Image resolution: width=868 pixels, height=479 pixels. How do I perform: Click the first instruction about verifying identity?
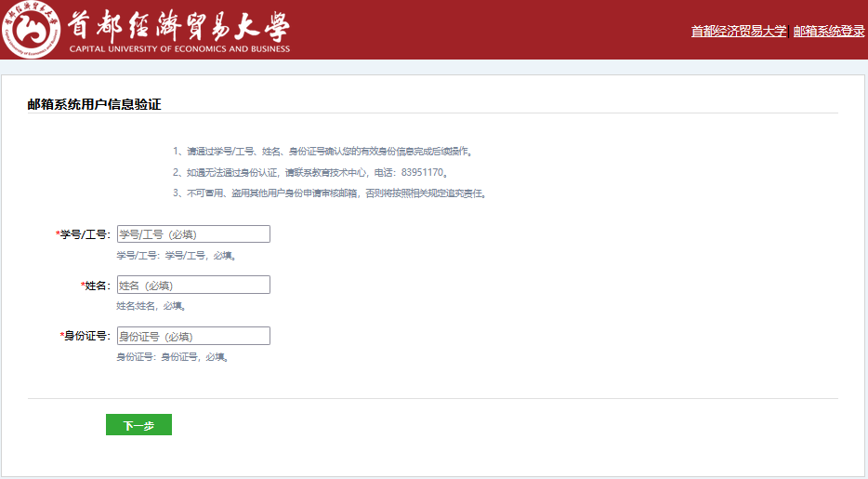(328, 151)
